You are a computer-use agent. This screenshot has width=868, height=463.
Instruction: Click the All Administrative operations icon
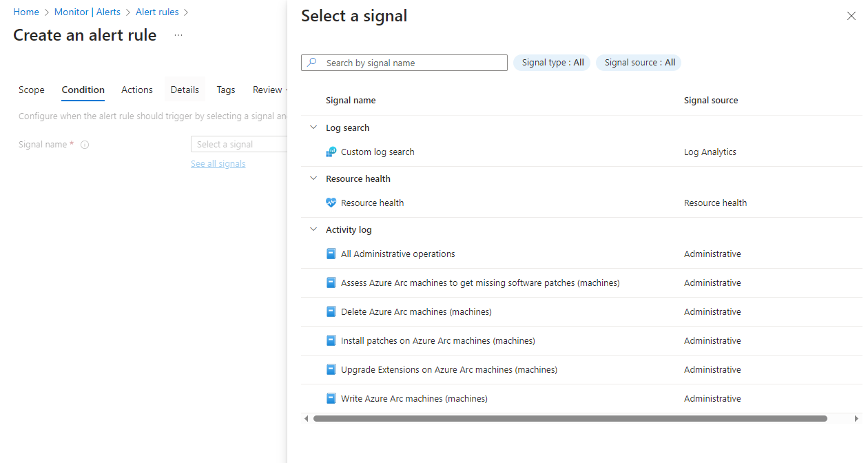coord(331,254)
